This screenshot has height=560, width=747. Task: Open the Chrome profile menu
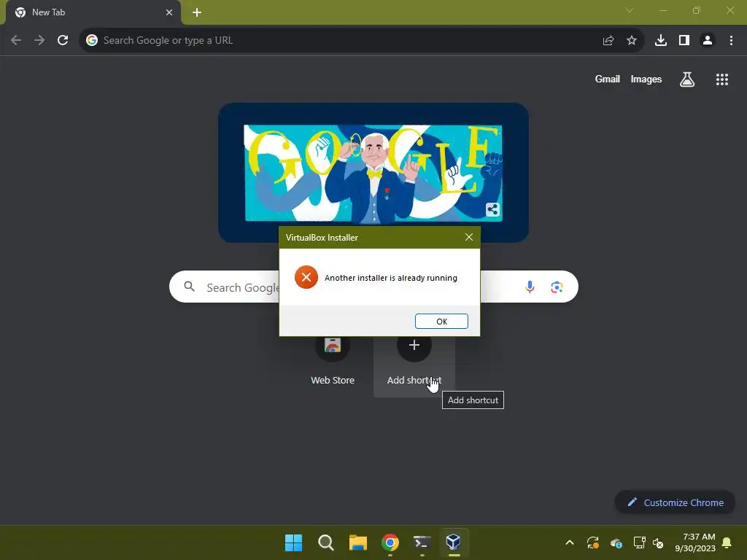(708, 41)
